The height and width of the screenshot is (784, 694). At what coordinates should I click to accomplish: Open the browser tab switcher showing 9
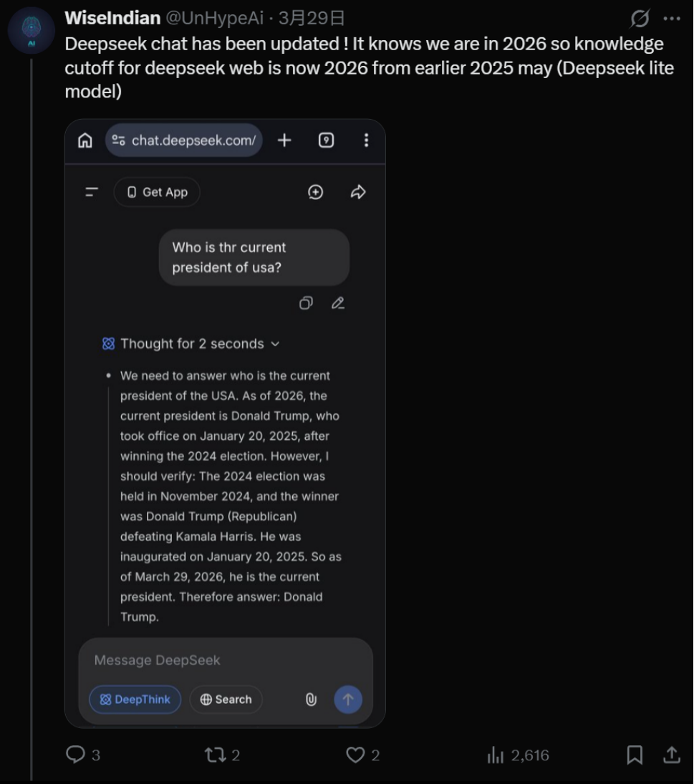tap(326, 140)
